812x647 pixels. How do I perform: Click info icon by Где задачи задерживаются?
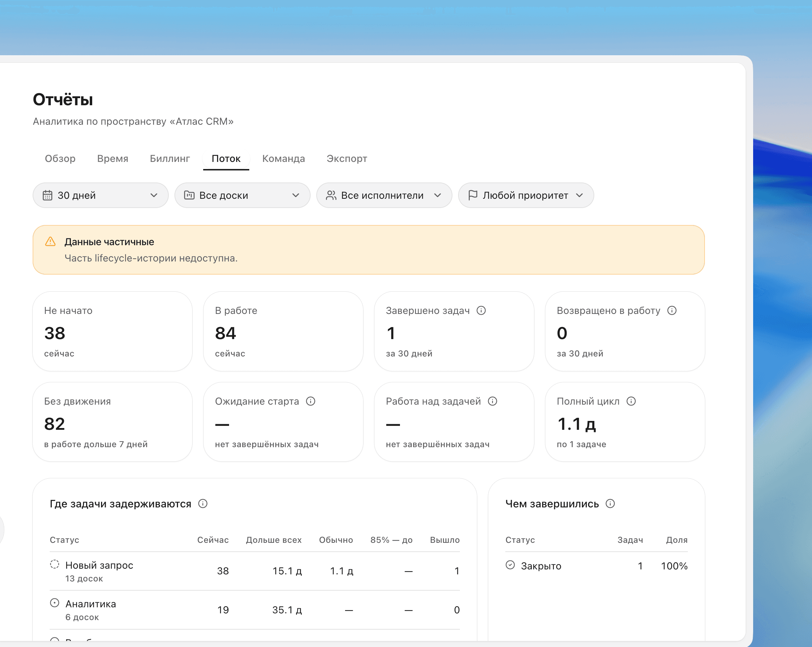click(x=203, y=503)
